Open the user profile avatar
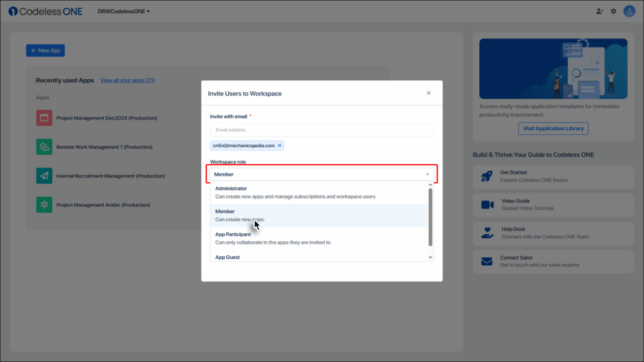Viewport: 644px width, 362px height. (629, 11)
